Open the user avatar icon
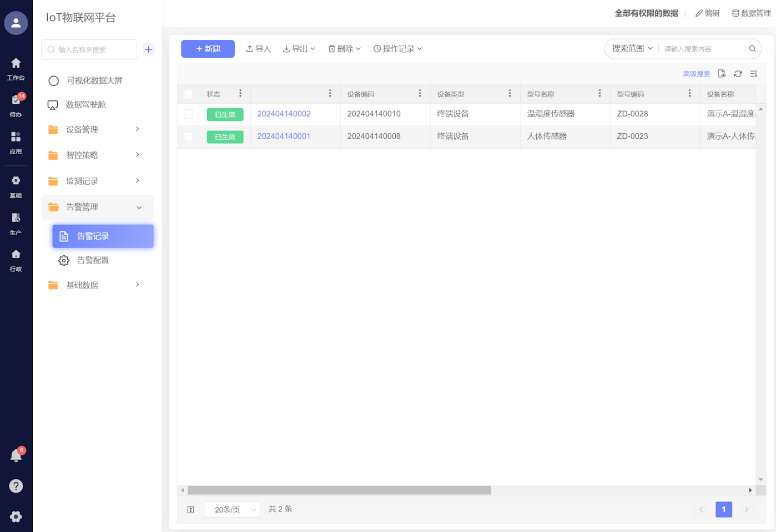This screenshot has height=532, width=776. [16, 23]
